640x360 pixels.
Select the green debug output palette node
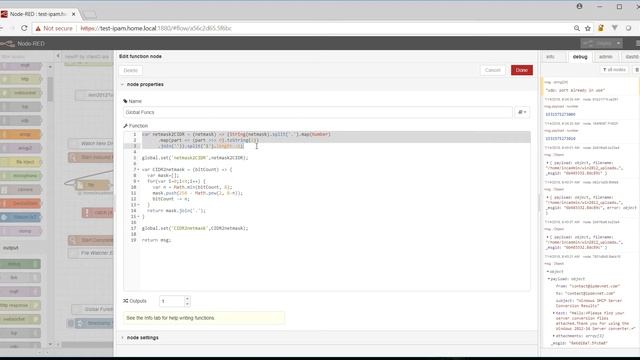click(20, 264)
